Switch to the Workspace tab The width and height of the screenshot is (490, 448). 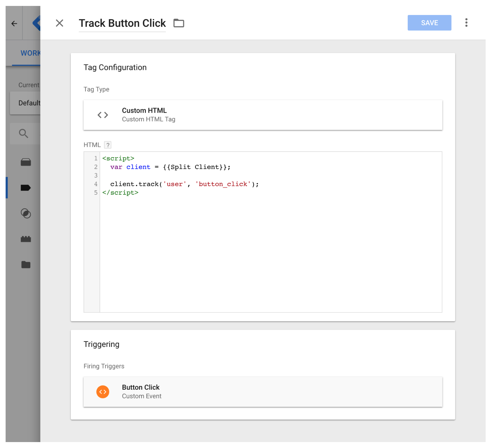click(30, 53)
